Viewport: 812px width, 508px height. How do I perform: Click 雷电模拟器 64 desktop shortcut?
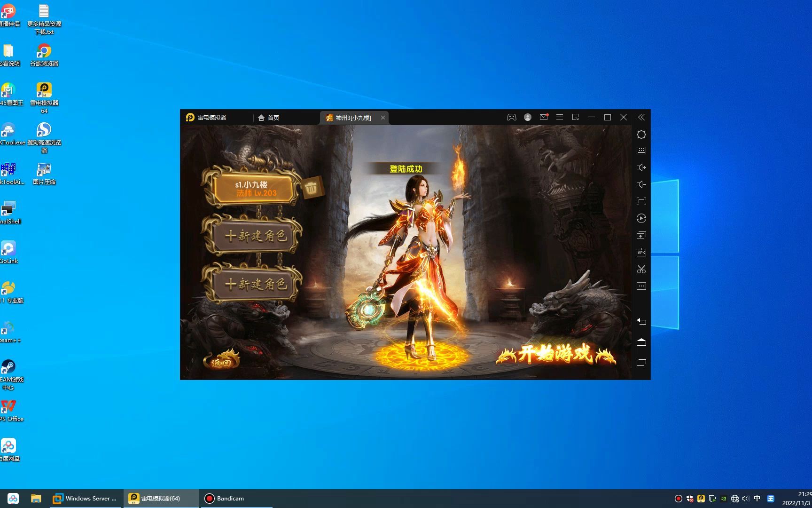coord(44,98)
